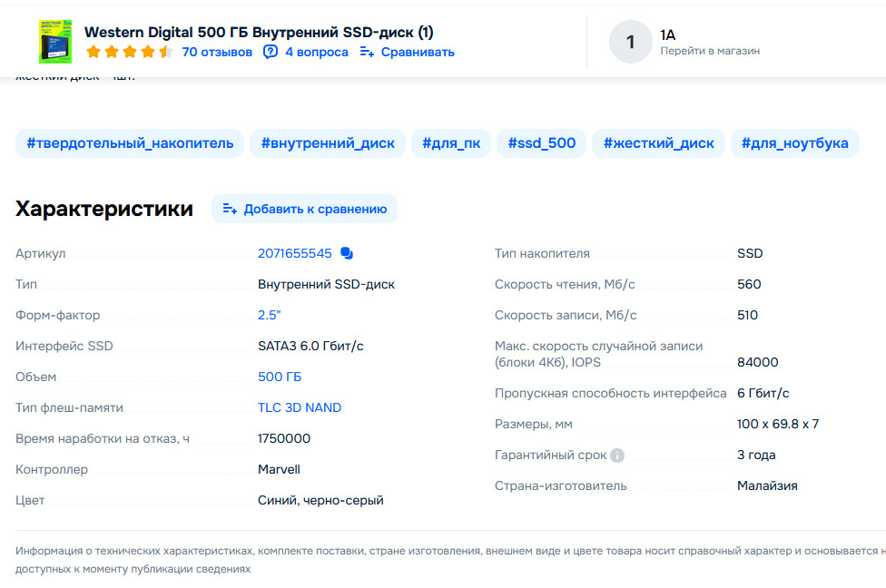Click the Скорость записи, Мб/с label
Image resolution: width=886 pixels, height=588 pixels.
point(566,315)
